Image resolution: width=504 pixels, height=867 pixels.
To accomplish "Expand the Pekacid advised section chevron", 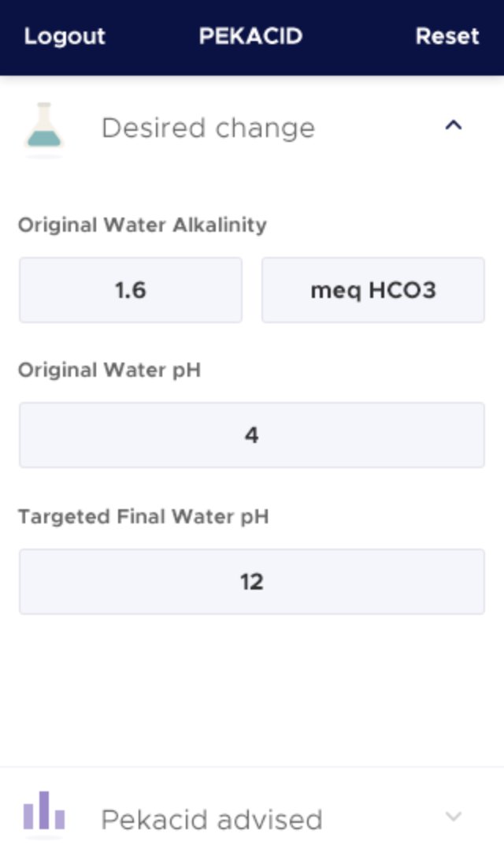I will pos(453,817).
